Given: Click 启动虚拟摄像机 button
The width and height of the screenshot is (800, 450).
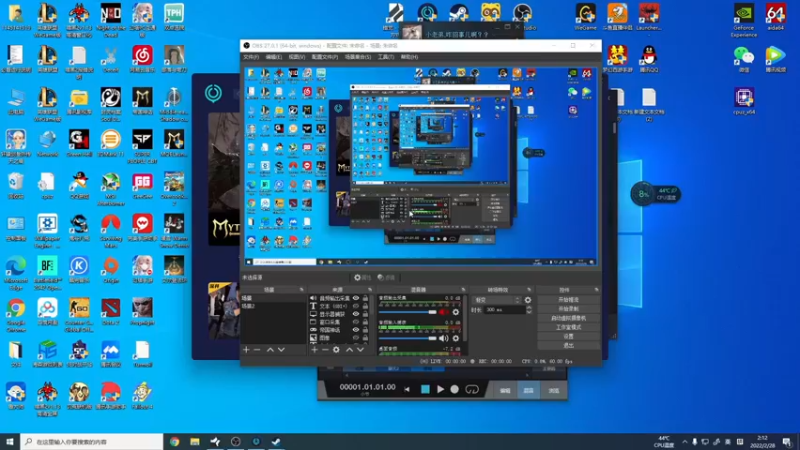Looking at the screenshot, I should pos(568,318).
